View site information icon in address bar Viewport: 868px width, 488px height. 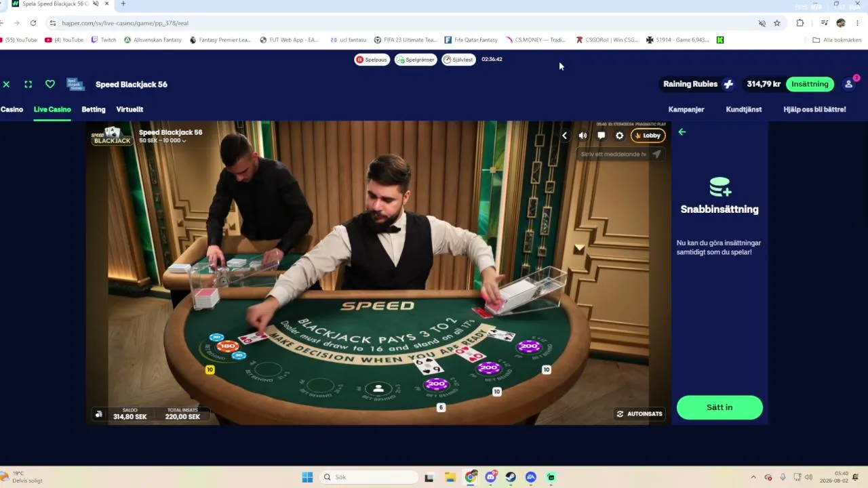53,23
